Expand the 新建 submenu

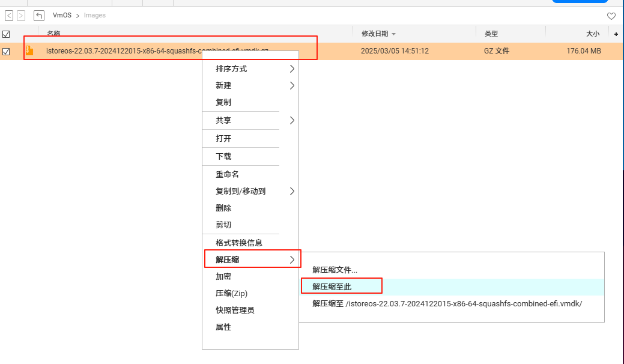click(x=250, y=85)
